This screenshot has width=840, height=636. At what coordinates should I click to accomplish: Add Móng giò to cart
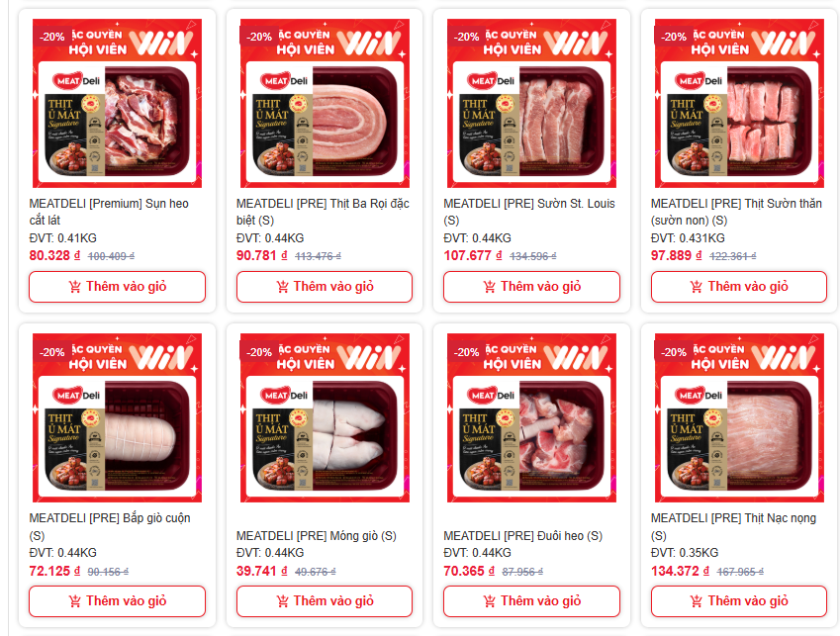pyautogui.click(x=325, y=601)
